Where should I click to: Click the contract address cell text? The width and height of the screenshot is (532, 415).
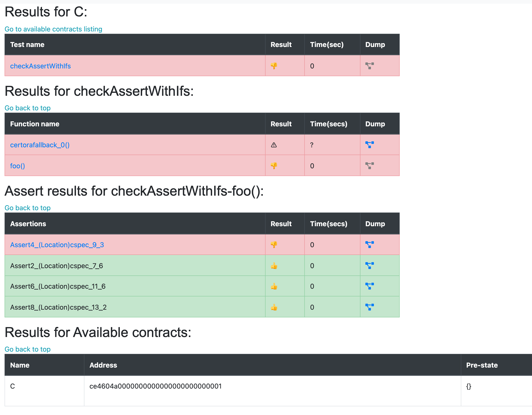(155, 386)
